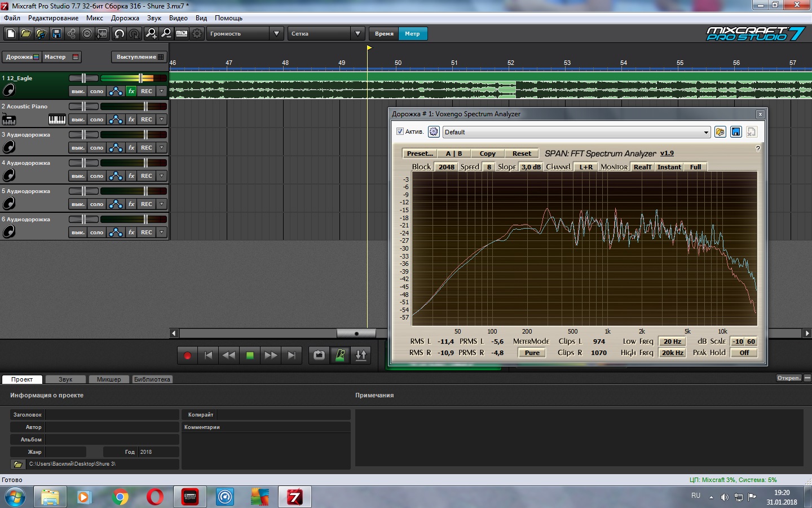Expand track 3 Аудиодорожка options arrow

(x=162, y=147)
